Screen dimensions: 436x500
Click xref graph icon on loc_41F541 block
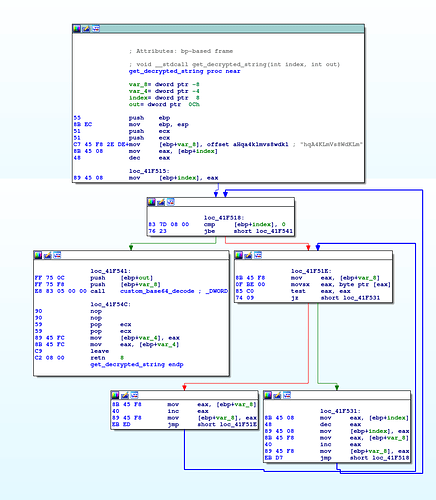[x=57, y=255]
